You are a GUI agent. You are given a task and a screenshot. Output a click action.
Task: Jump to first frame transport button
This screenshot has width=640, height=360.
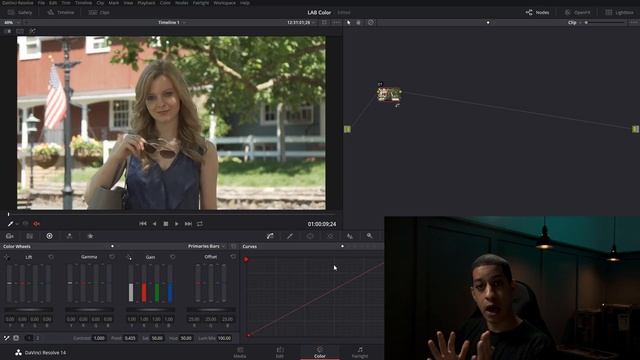coord(142,224)
